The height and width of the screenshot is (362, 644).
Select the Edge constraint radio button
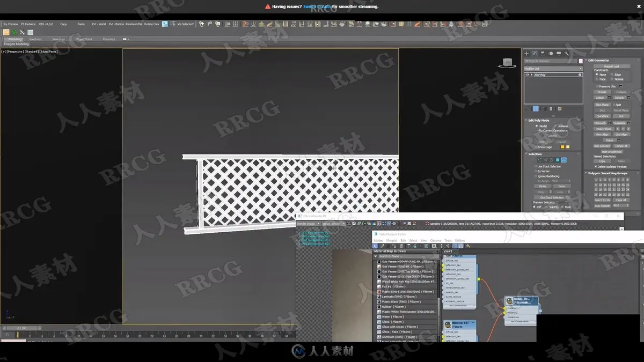pos(612,75)
